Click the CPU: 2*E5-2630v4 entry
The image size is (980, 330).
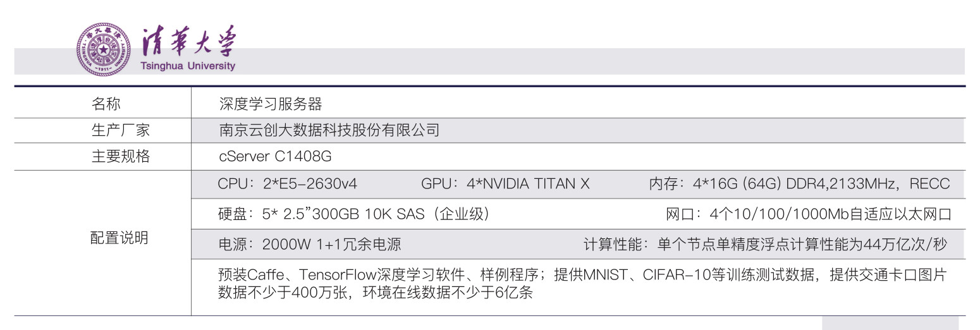[288, 184]
